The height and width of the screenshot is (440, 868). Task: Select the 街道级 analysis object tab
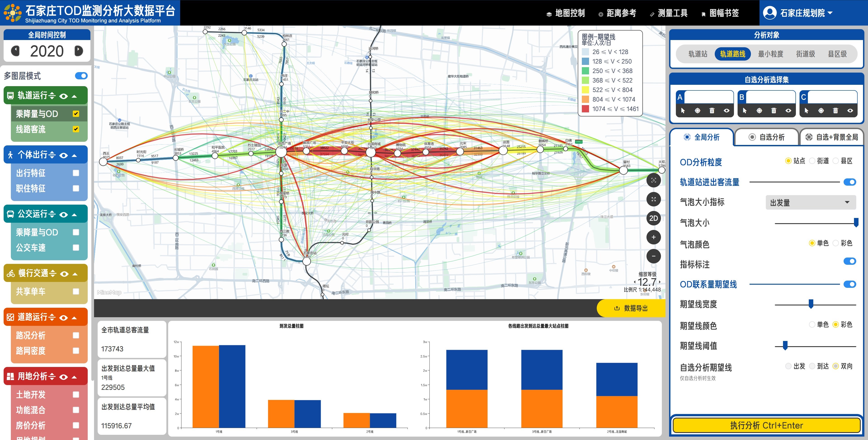click(805, 54)
